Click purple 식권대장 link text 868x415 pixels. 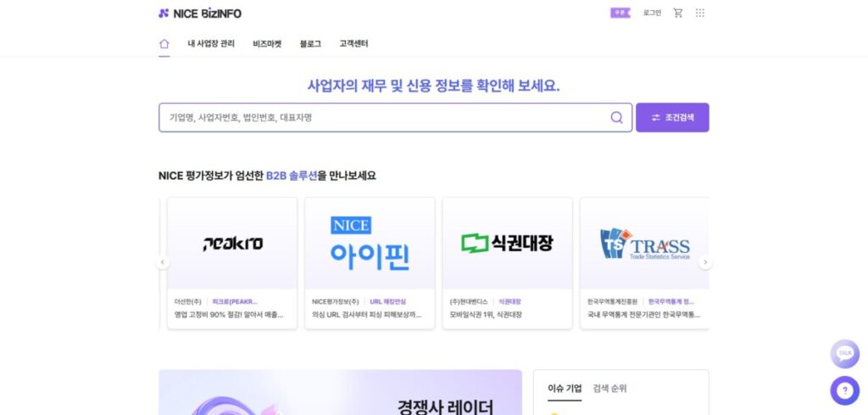(x=509, y=302)
